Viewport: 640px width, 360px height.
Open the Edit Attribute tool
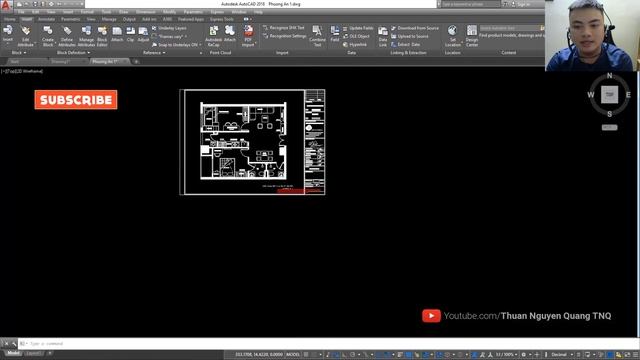coord(25,36)
